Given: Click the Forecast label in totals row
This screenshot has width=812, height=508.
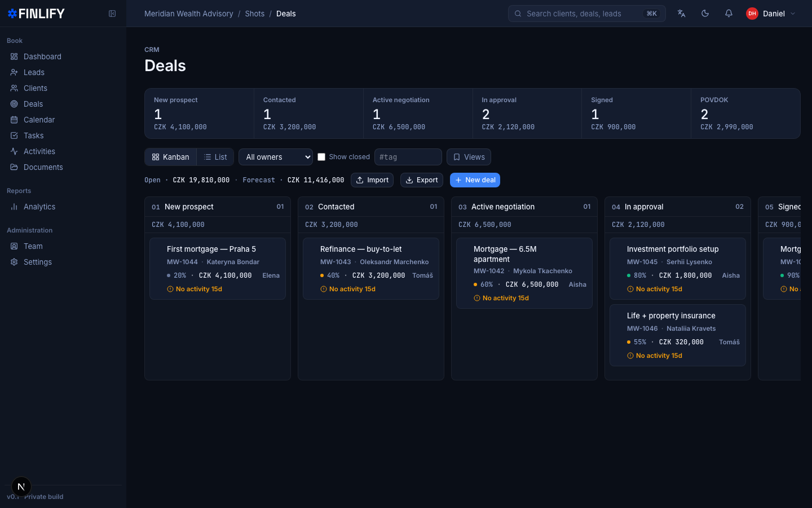Looking at the screenshot, I should pyautogui.click(x=259, y=180).
